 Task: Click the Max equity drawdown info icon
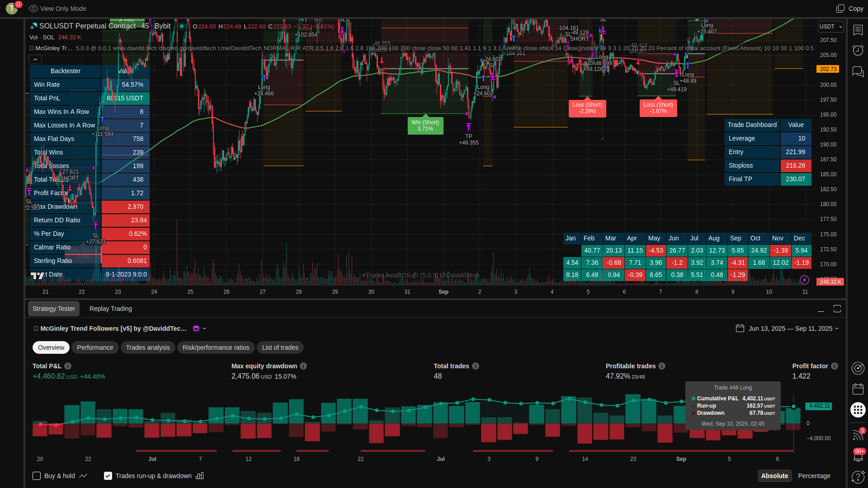303,366
